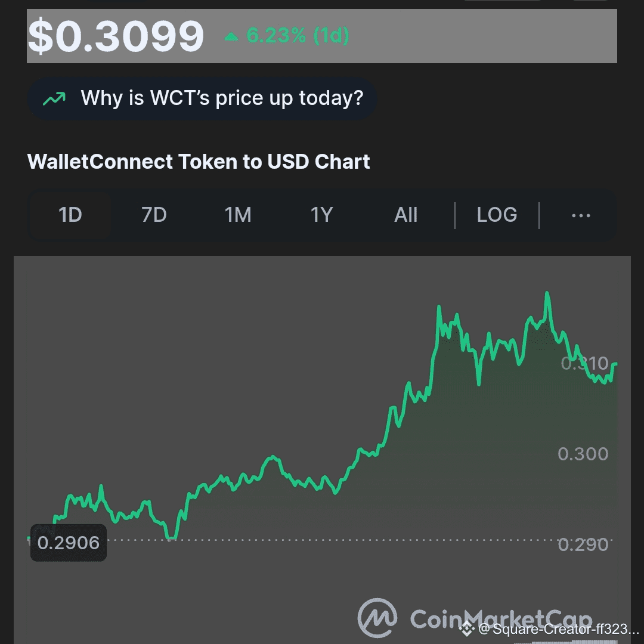Screen dimensions: 644x644
Task: Switch to the 7D timeframe
Action: click(154, 215)
